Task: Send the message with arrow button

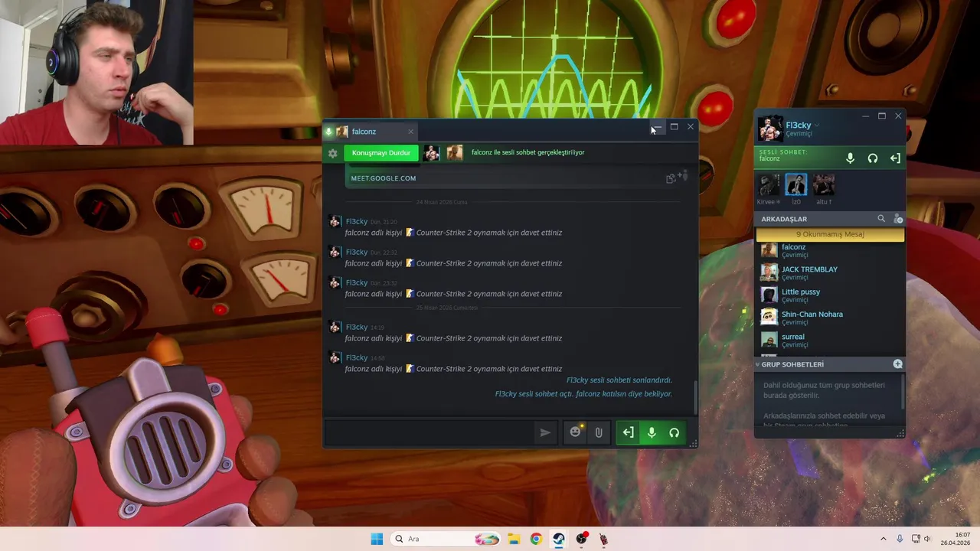Action: point(545,432)
